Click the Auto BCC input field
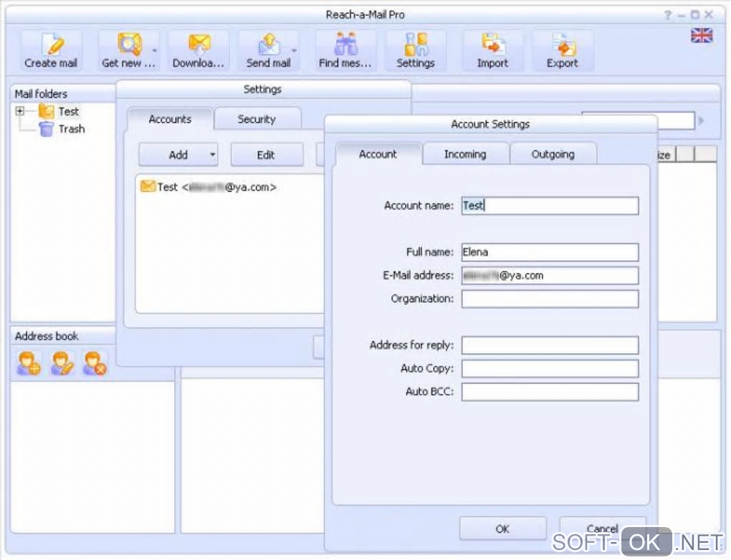Viewport: 731px width, 560px height. [x=550, y=392]
